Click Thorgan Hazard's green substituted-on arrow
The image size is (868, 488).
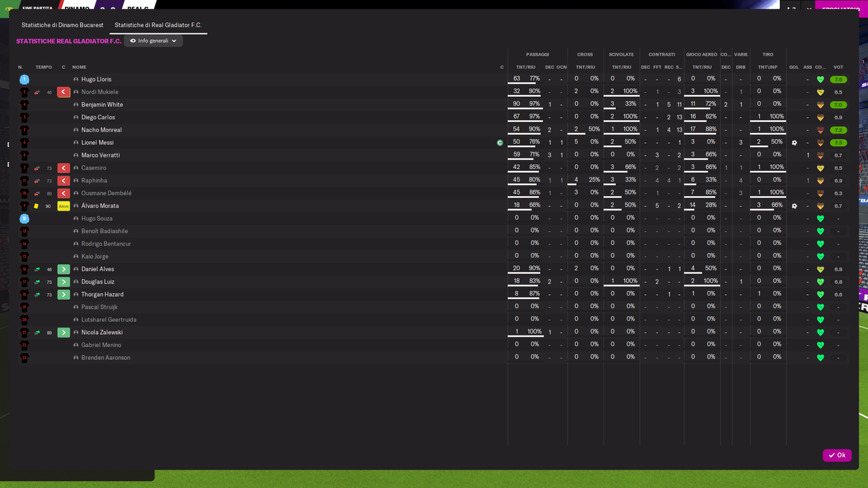point(64,295)
